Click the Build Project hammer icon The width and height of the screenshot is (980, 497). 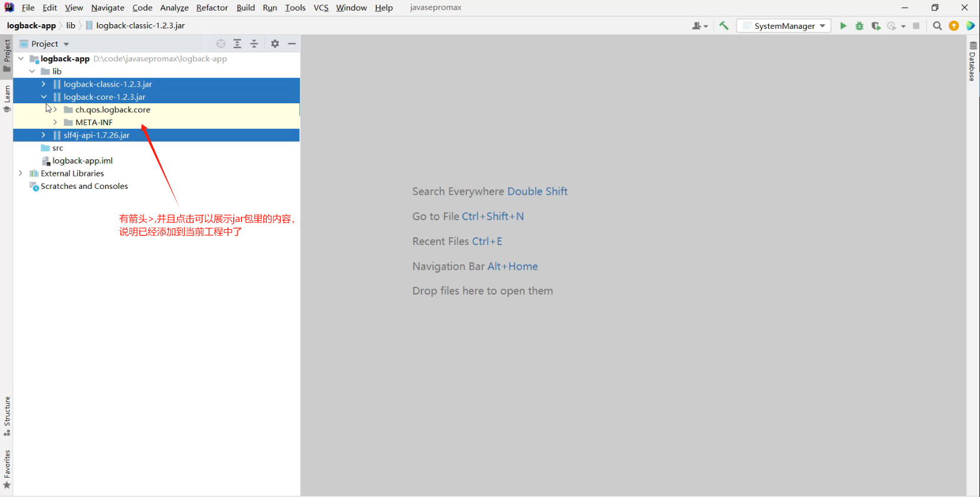tap(724, 25)
